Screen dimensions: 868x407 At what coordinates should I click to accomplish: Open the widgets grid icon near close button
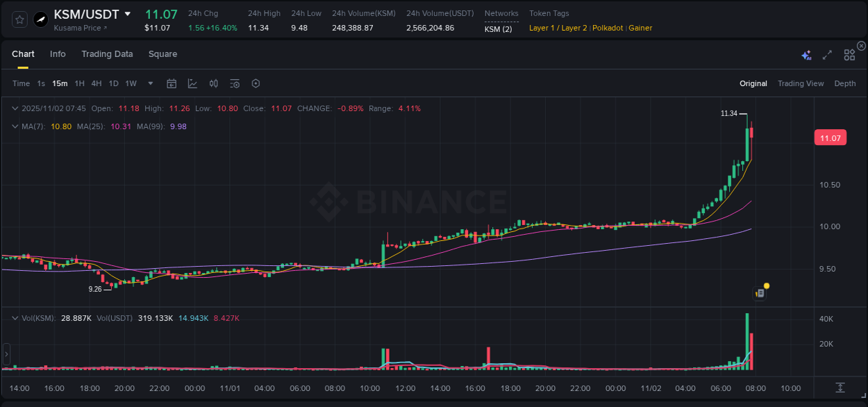(849, 54)
